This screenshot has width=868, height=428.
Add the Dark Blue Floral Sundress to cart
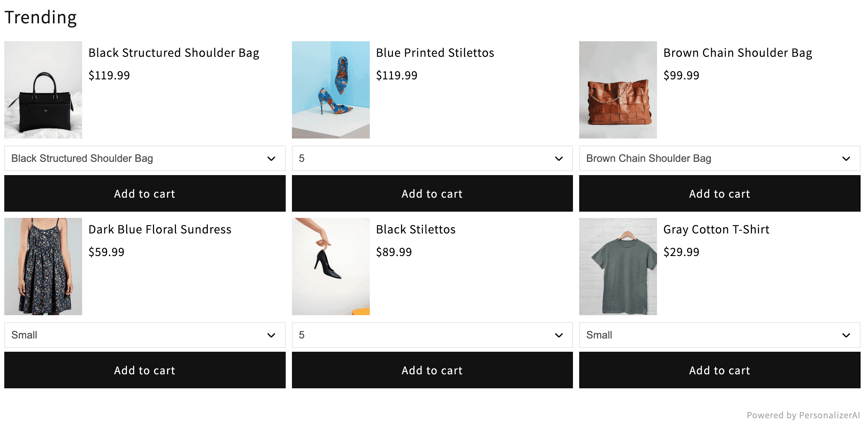[144, 370]
